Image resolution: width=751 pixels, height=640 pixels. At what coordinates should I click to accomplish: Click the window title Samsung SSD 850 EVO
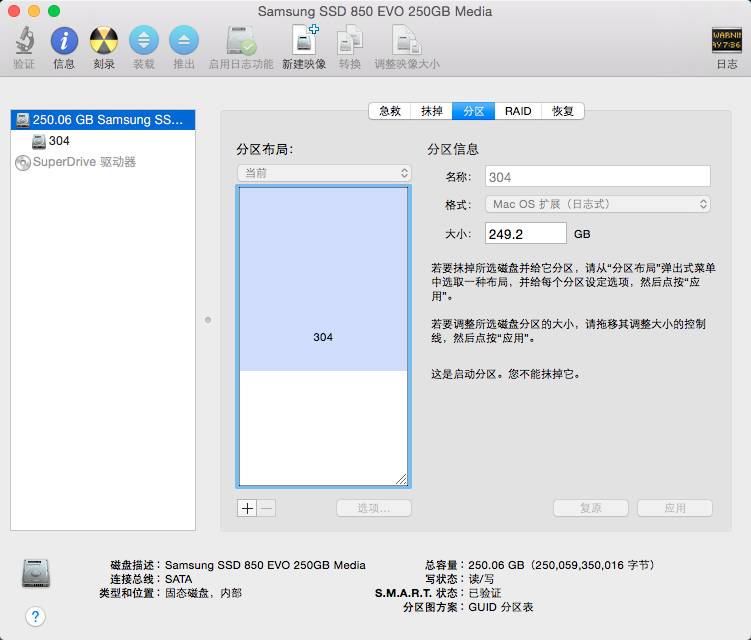click(375, 11)
